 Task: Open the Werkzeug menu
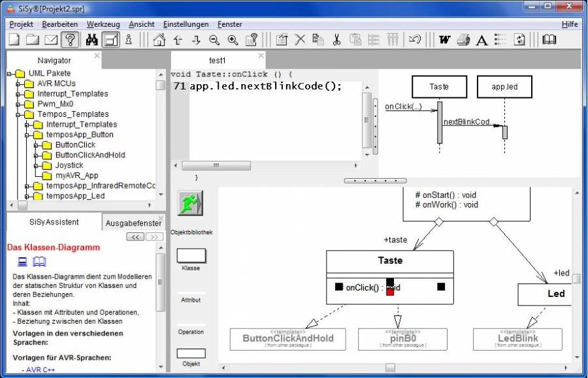click(x=103, y=24)
